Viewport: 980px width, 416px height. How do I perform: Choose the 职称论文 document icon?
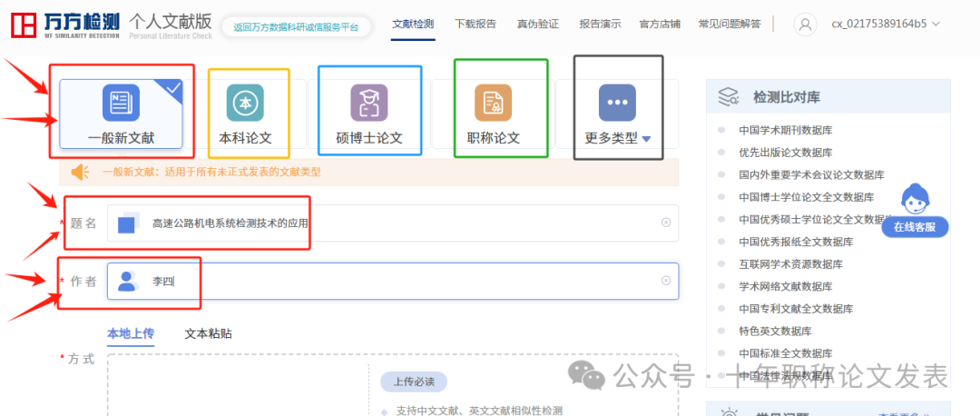coord(493,104)
